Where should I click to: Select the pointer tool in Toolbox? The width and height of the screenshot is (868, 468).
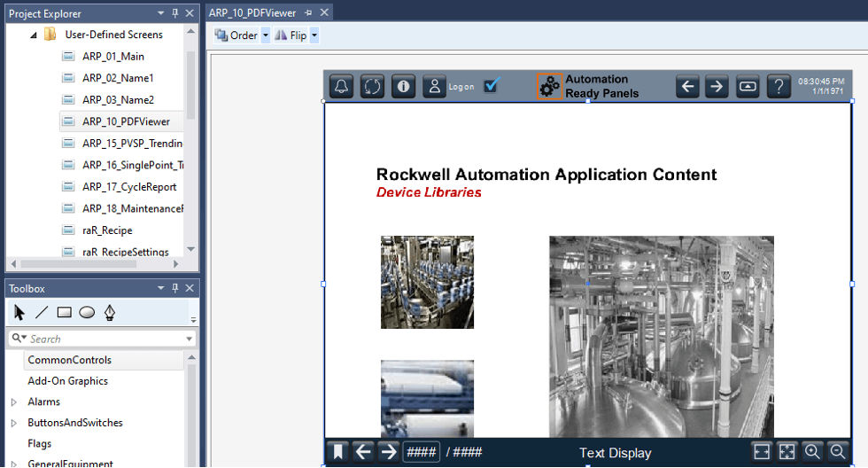point(19,313)
